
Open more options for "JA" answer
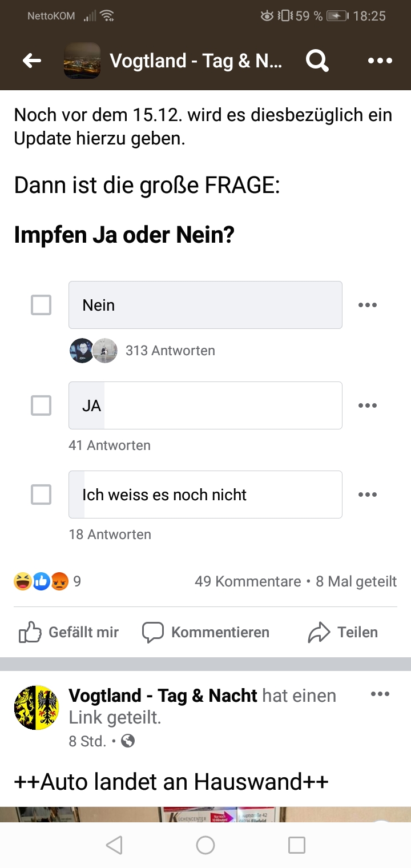tap(368, 405)
